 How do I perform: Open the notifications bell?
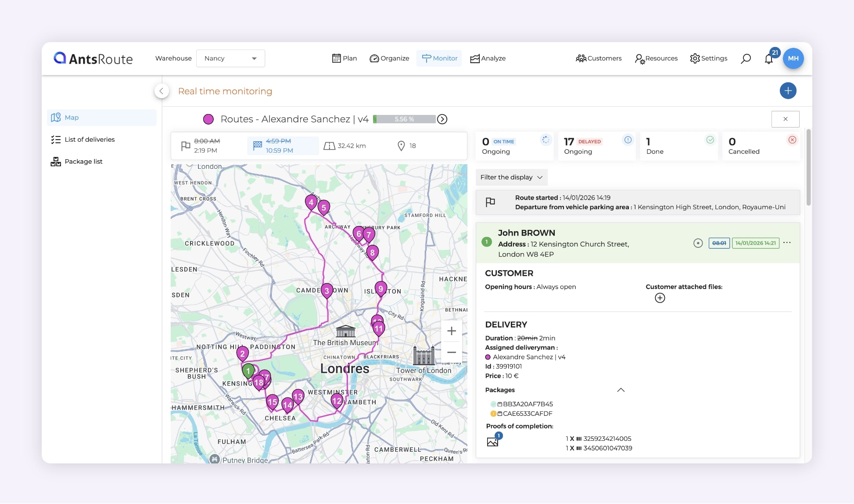768,59
